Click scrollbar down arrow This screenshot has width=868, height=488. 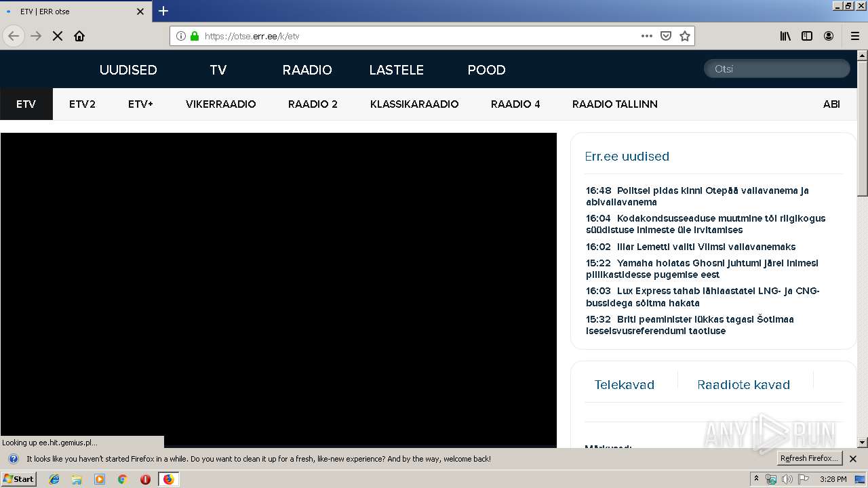[862, 443]
